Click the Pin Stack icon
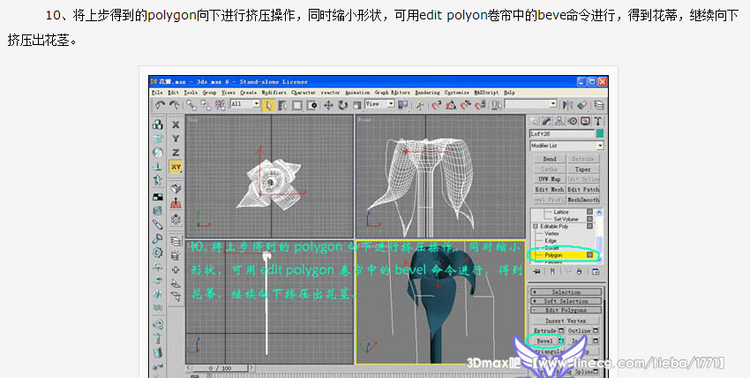 click(x=537, y=272)
